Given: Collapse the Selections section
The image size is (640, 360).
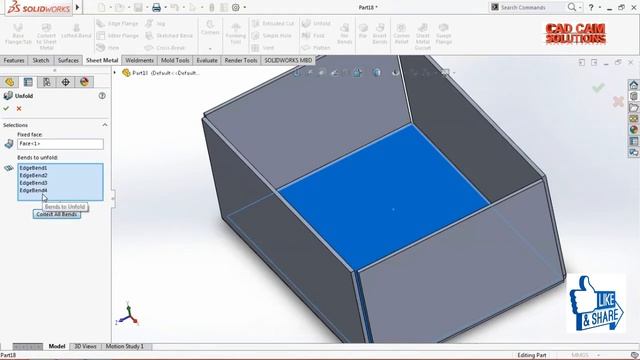Looking at the screenshot, I should click(105, 125).
